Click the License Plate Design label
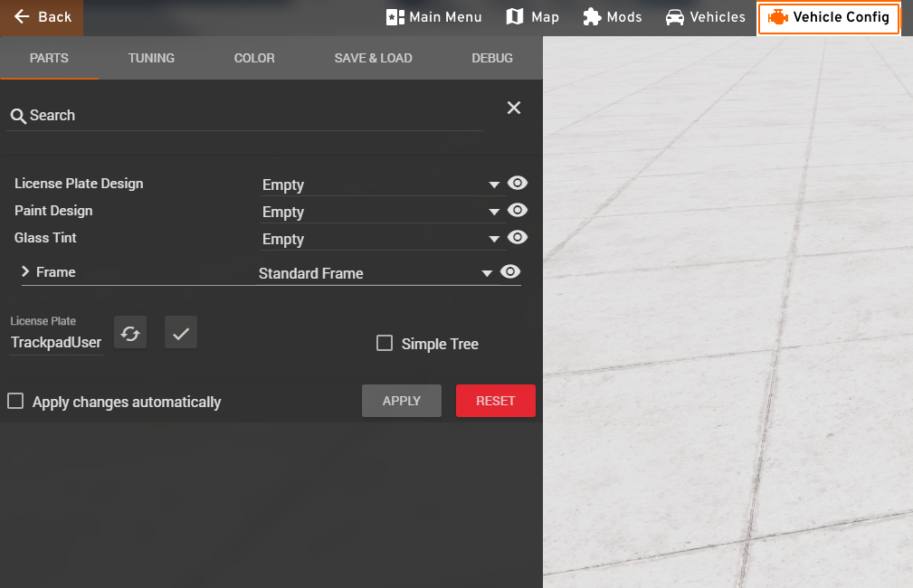This screenshot has height=588, width=913. pos(80,184)
